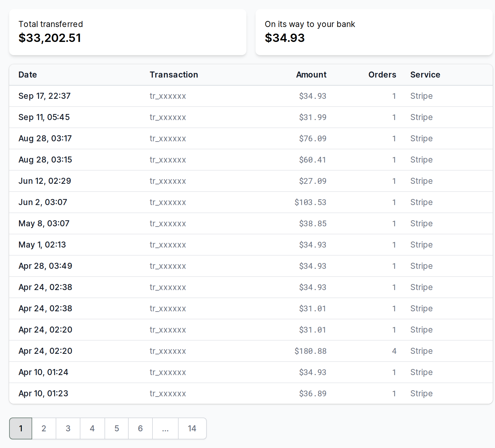Select the Sep 17, 22:37 date cell

click(45, 96)
